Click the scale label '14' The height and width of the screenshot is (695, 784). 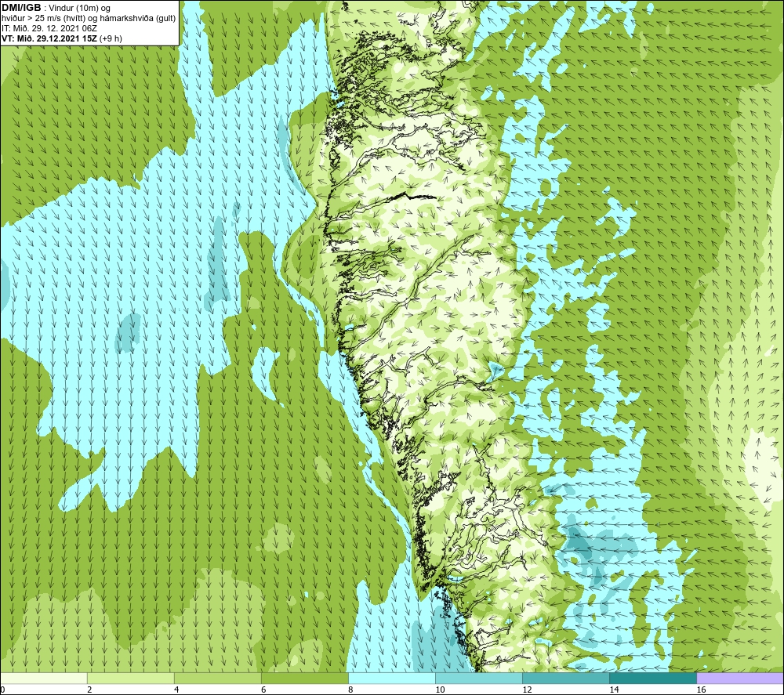pyautogui.click(x=614, y=690)
